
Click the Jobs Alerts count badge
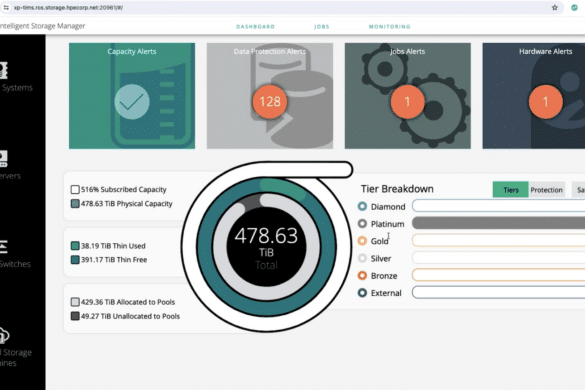tap(407, 102)
